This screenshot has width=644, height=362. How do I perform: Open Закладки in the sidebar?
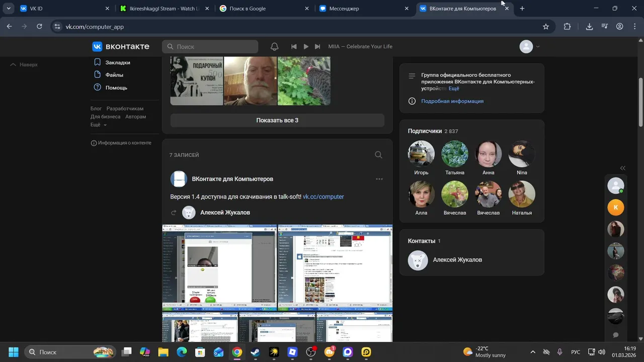[x=118, y=62]
